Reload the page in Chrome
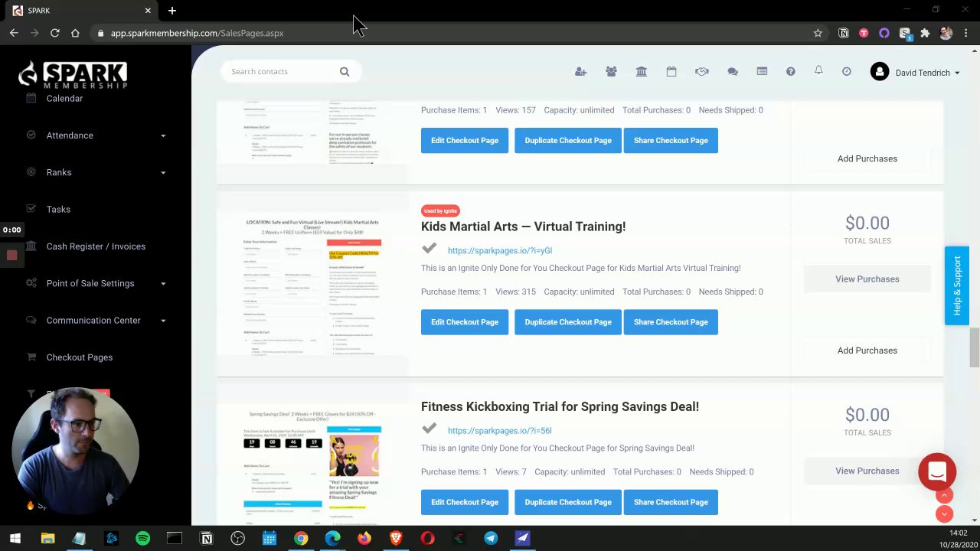This screenshot has width=980, height=551. (55, 33)
